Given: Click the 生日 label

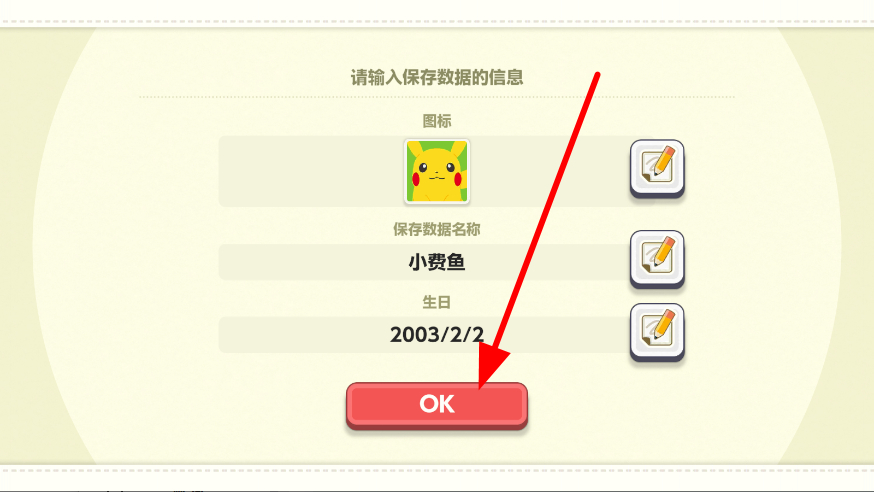Looking at the screenshot, I should tap(436, 302).
